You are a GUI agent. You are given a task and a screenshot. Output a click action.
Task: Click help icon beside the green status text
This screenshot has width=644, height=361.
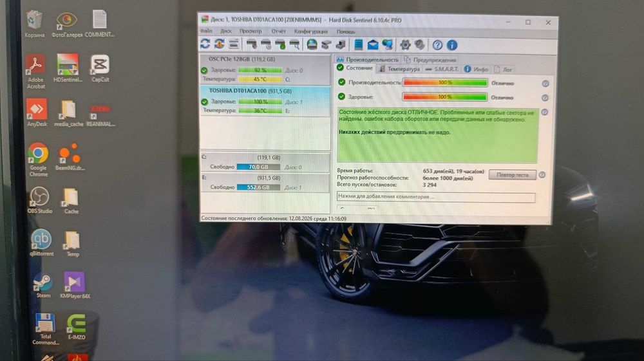[545, 112]
